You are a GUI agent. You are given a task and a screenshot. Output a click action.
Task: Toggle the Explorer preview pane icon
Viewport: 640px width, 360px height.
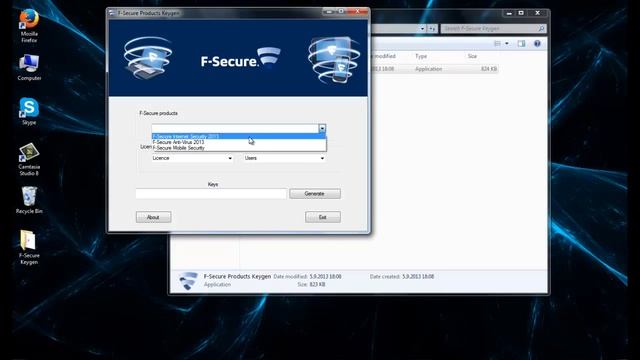[x=521, y=44]
